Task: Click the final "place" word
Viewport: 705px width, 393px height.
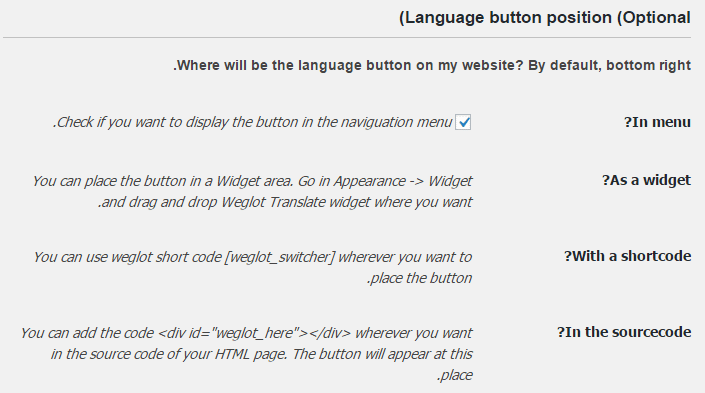Action: coord(455,375)
